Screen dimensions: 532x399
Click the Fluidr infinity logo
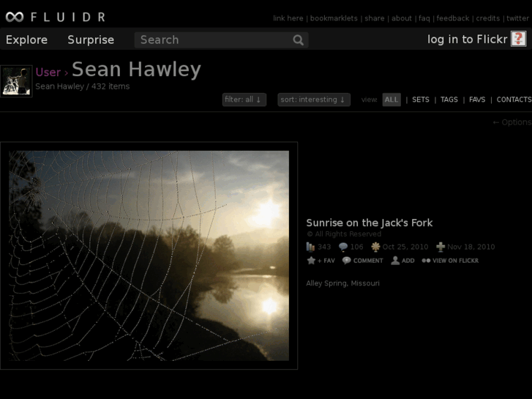(15, 17)
